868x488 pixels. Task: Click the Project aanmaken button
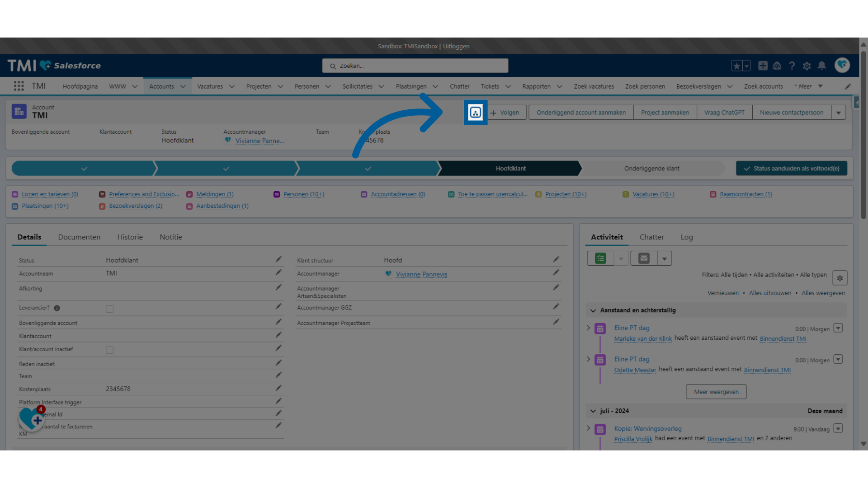(x=665, y=113)
